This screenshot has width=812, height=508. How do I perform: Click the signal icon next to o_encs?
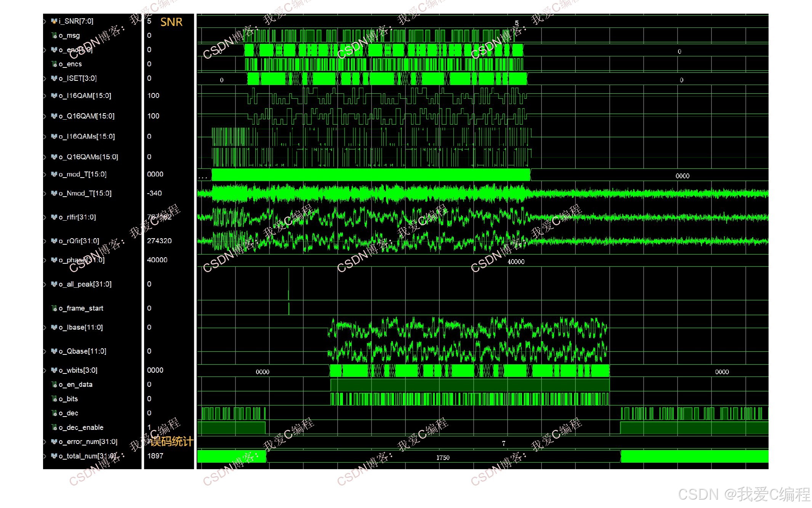[54, 64]
